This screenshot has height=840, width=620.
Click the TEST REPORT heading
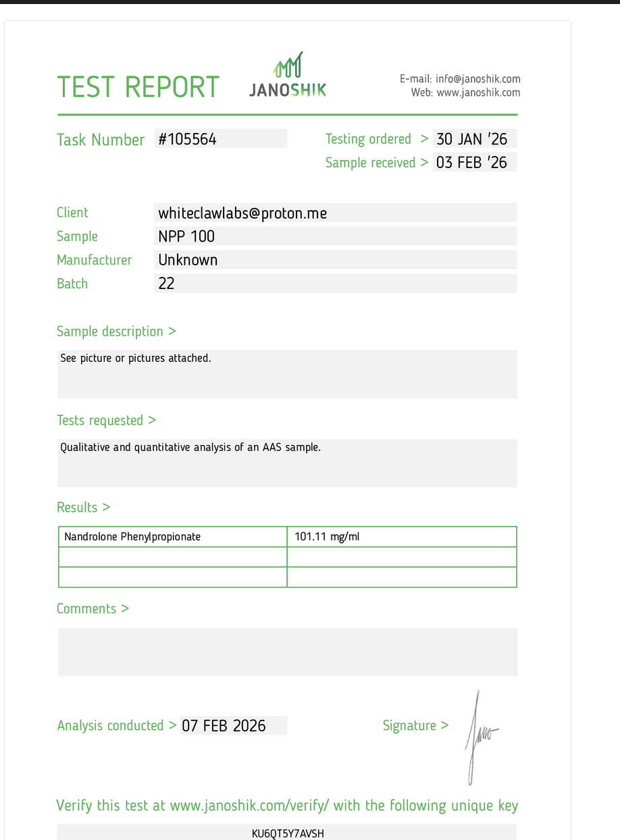(138, 87)
